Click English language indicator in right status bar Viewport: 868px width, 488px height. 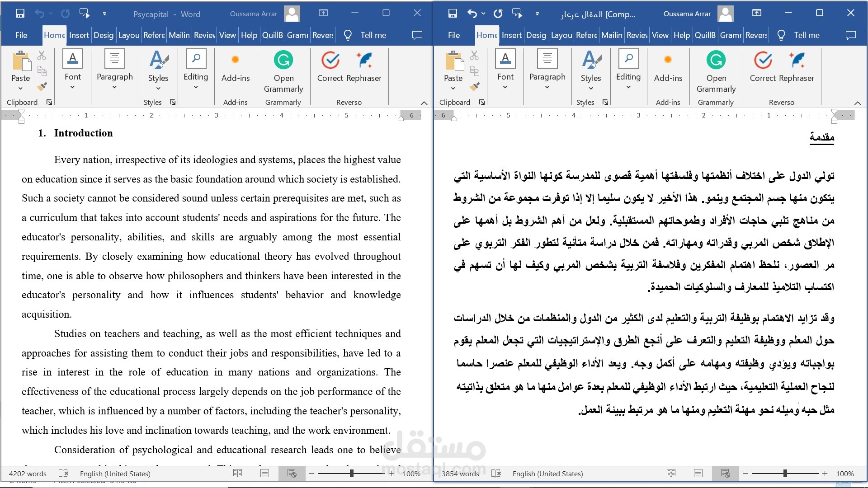548,474
